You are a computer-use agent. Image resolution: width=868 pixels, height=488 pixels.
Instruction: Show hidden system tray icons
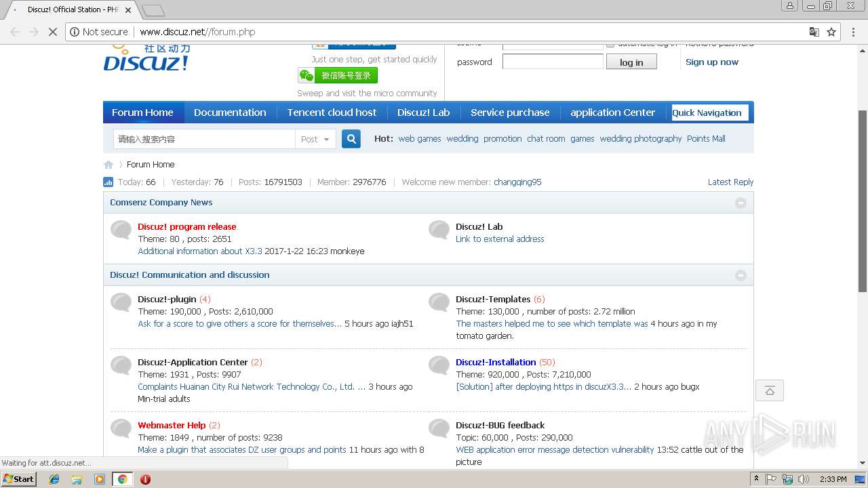click(x=756, y=479)
